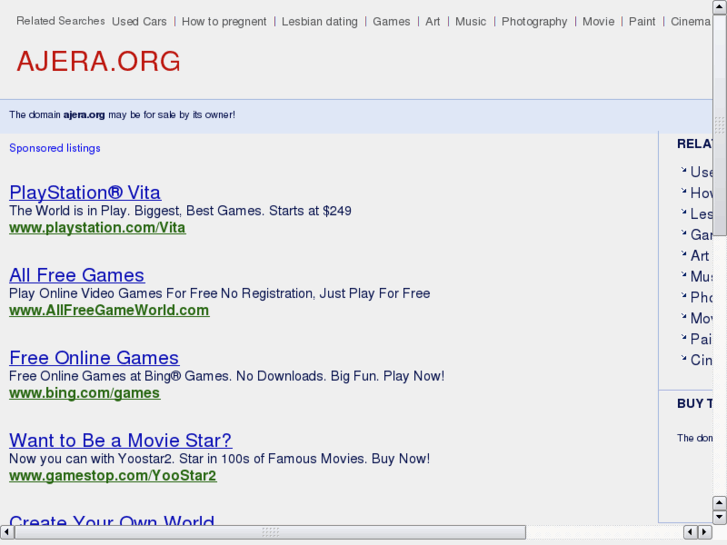Open the sidebar link starting with Pai
Image resolution: width=727 pixels, height=545 pixels.
point(701,339)
